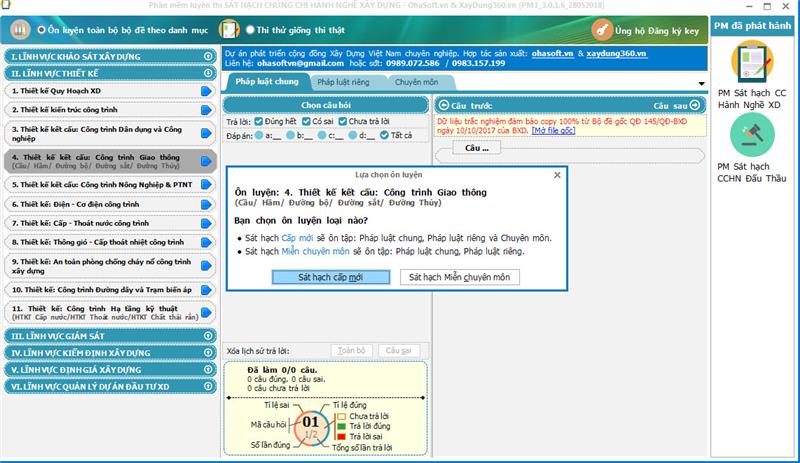Viewport: 800px width, 463px height.
Task: Click the arrow for Thông gió - Cấp thoát nhiệt
Action: (206, 242)
